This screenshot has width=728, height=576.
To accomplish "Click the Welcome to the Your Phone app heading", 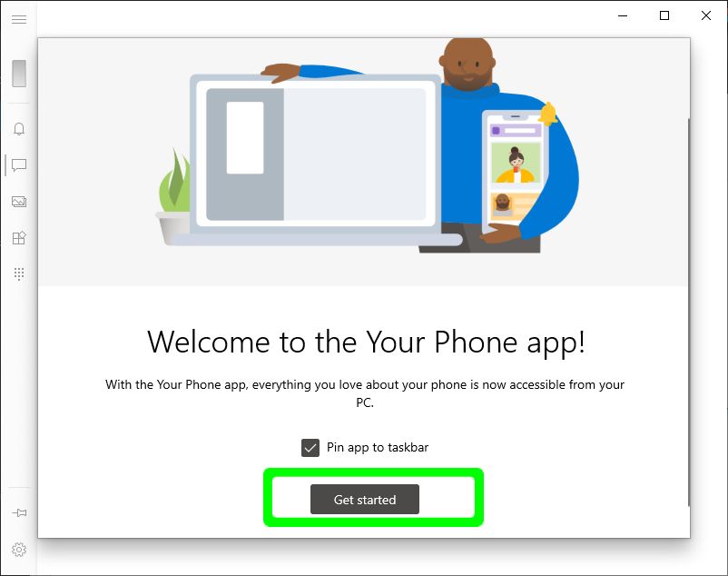I will pyautogui.click(x=366, y=343).
